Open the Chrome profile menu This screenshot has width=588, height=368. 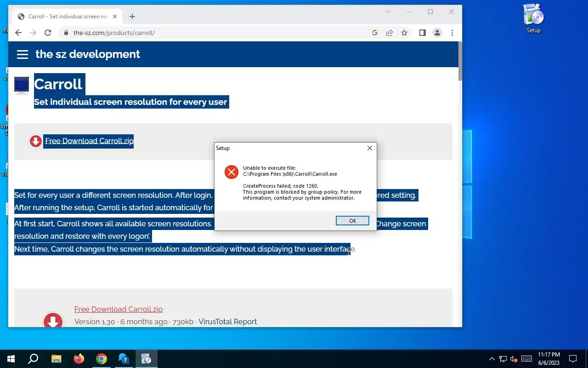coord(437,33)
